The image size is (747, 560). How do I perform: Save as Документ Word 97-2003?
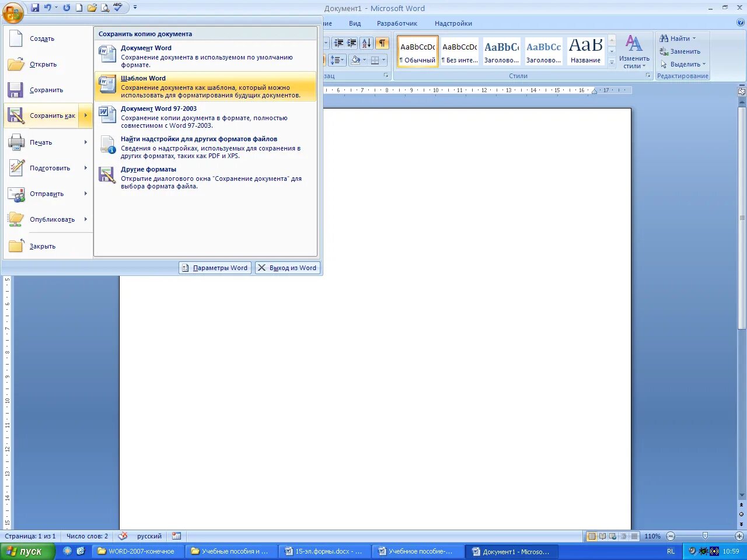pyautogui.click(x=205, y=117)
